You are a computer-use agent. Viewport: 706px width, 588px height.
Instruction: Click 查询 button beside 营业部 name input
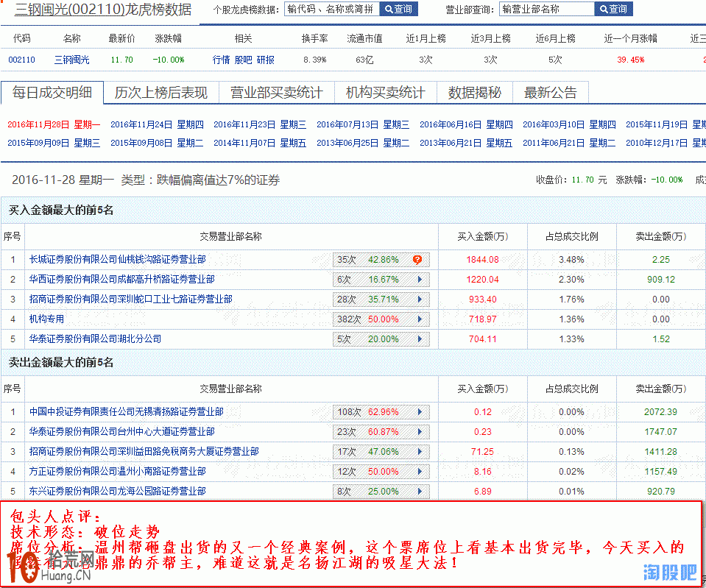pos(613,9)
